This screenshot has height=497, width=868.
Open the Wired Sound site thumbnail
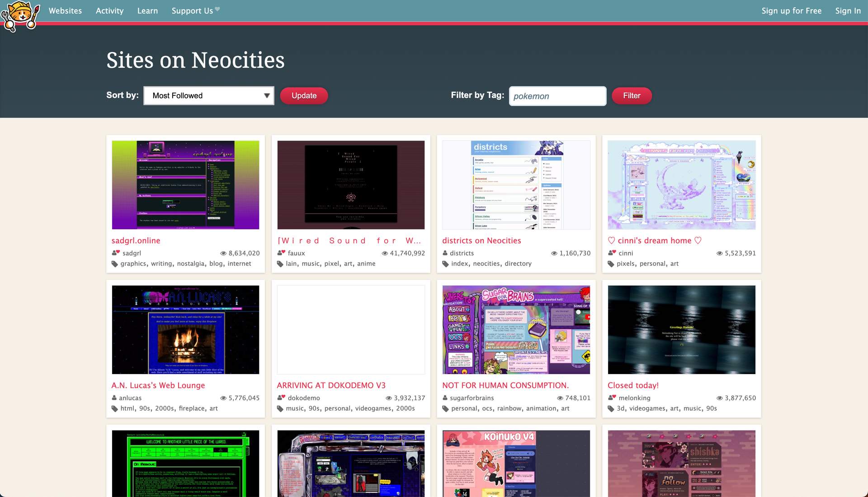click(x=351, y=185)
